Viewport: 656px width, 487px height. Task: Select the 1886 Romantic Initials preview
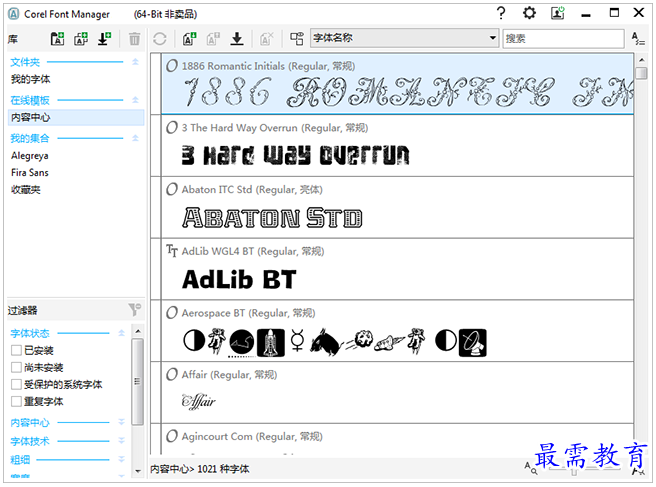408,92
